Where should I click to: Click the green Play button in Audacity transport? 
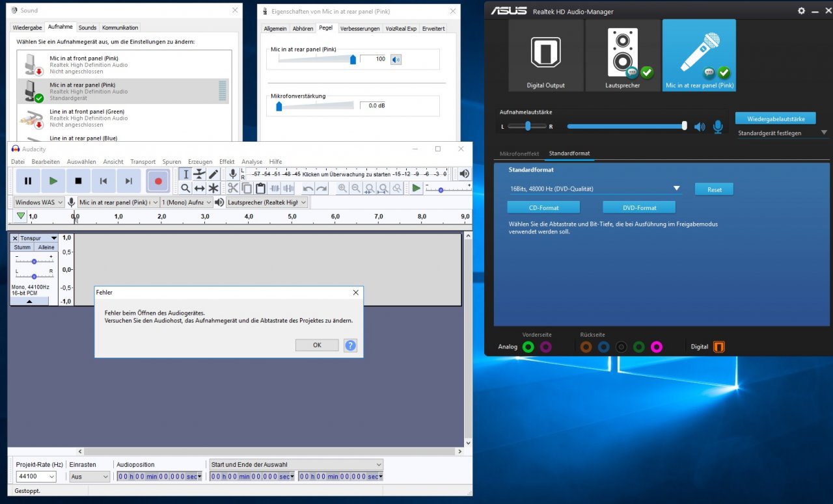[53, 181]
